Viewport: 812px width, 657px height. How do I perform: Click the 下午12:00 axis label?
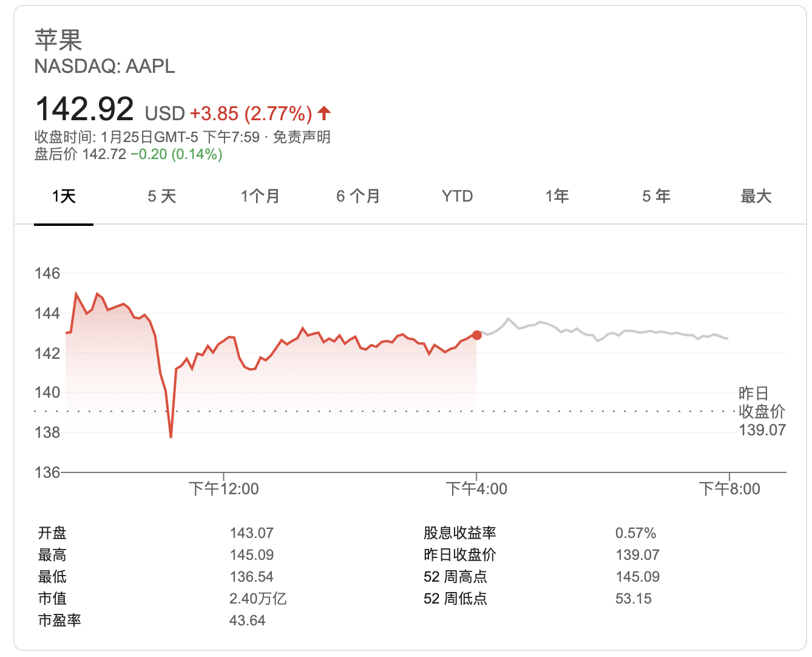coord(223,489)
